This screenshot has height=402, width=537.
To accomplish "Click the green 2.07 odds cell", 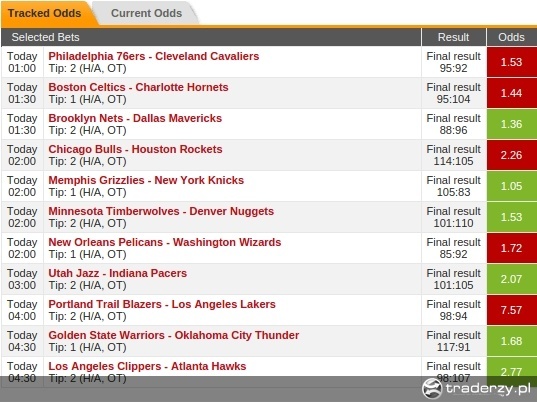I will pos(512,279).
